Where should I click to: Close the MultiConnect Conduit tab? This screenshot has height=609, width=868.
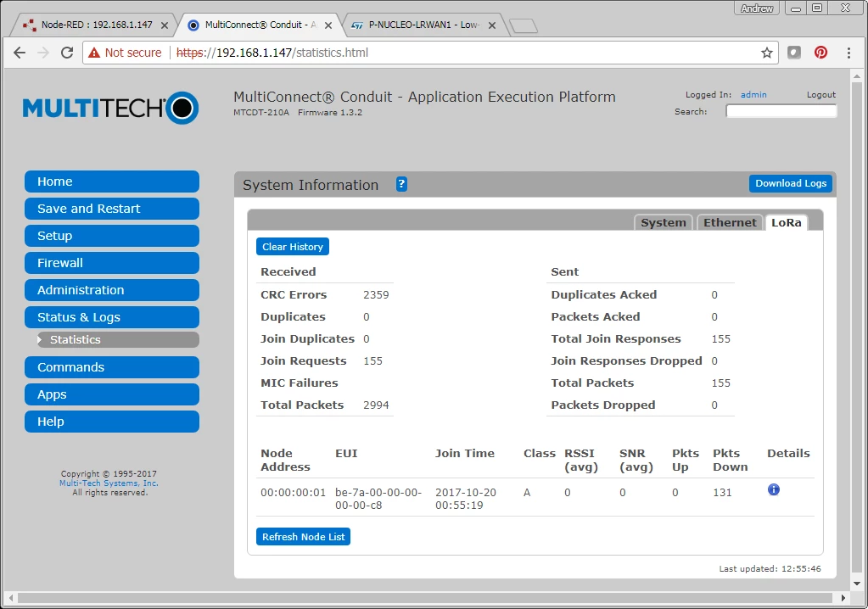tap(328, 25)
